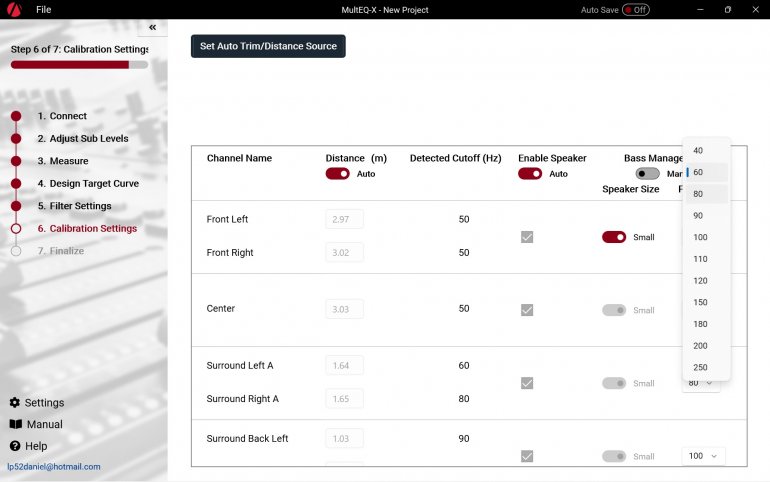Click step 6 Calibration Settings marker
This screenshot has height=482, width=770.
16,229
